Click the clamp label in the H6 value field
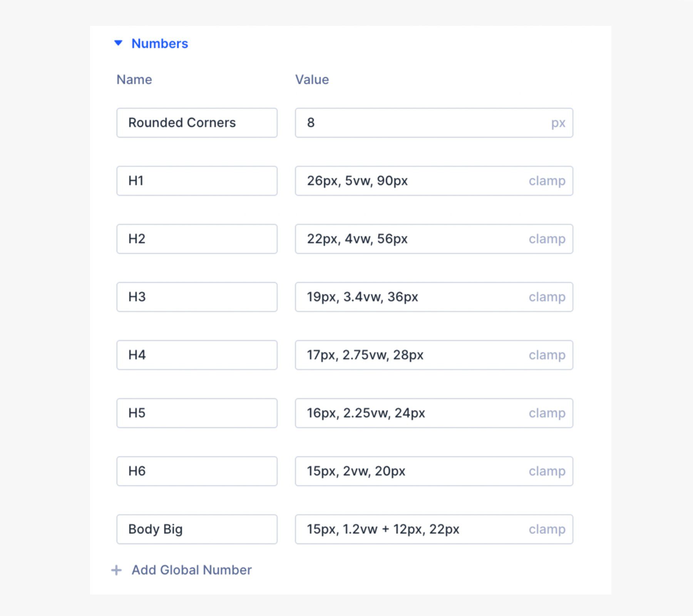Image resolution: width=693 pixels, height=616 pixels. click(546, 471)
